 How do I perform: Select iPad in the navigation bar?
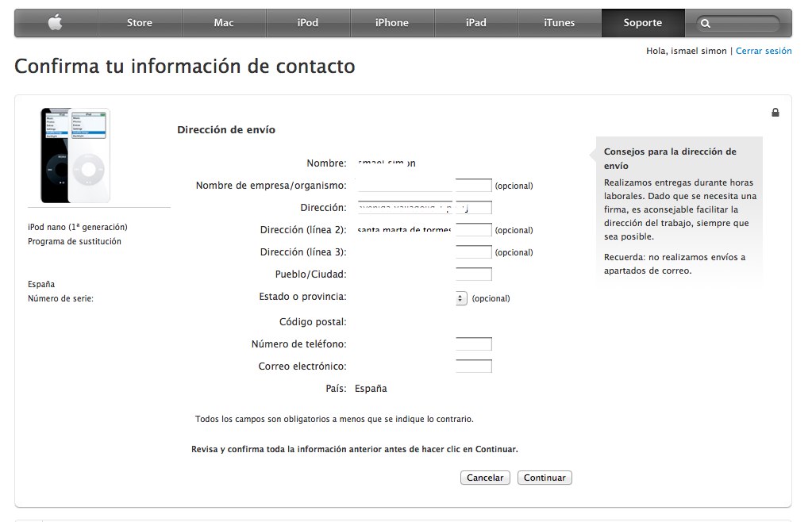[476, 23]
